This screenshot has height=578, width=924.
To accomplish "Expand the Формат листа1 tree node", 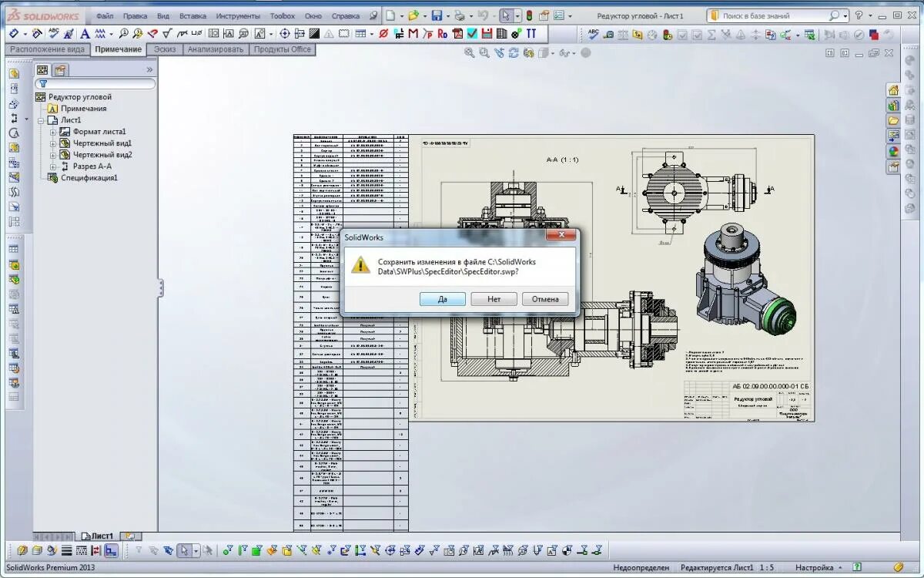I will (53, 132).
